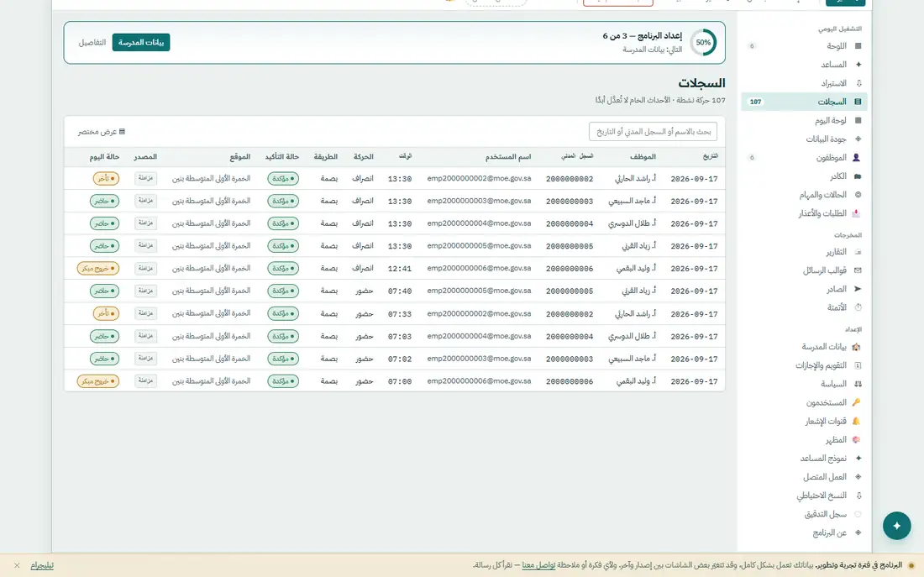Click the الحالات والمهام sidebar icon

pos(858,195)
